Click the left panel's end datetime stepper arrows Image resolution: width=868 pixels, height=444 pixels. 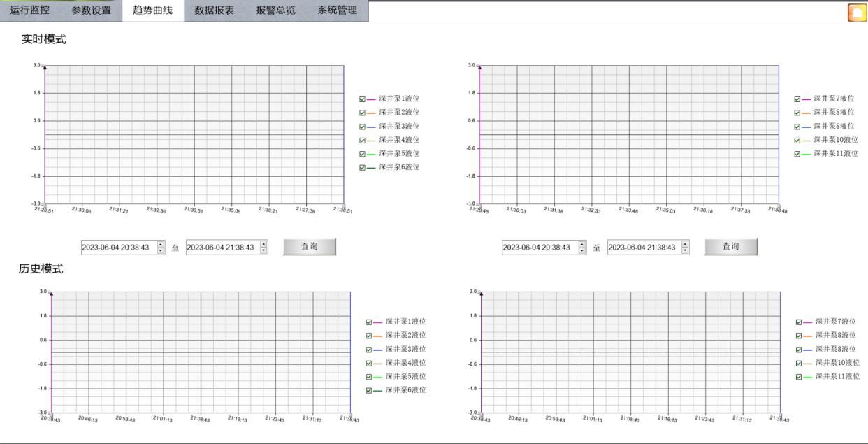click(x=263, y=247)
